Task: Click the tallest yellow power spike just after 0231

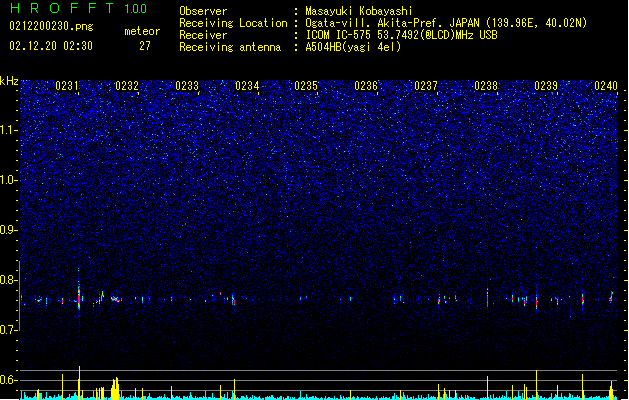Action: click(79, 382)
